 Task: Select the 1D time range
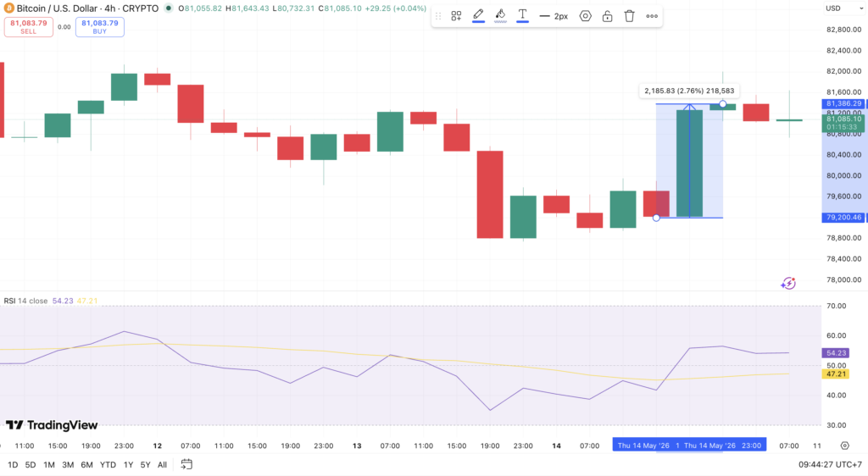coord(12,465)
